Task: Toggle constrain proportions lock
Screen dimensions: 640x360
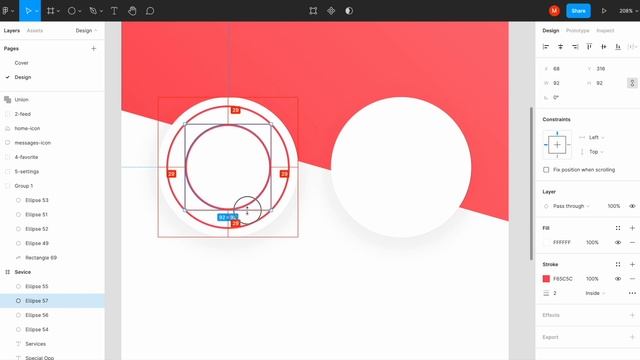Action: [632, 83]
